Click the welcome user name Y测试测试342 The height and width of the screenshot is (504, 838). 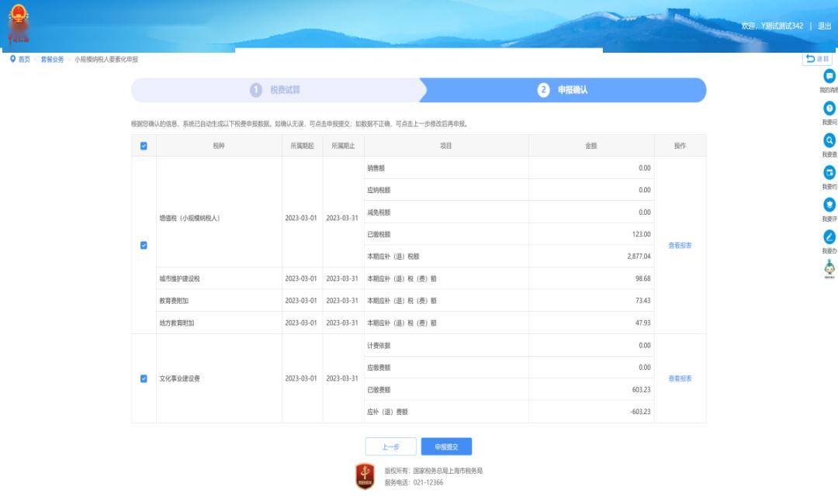[x=782, y=26]
